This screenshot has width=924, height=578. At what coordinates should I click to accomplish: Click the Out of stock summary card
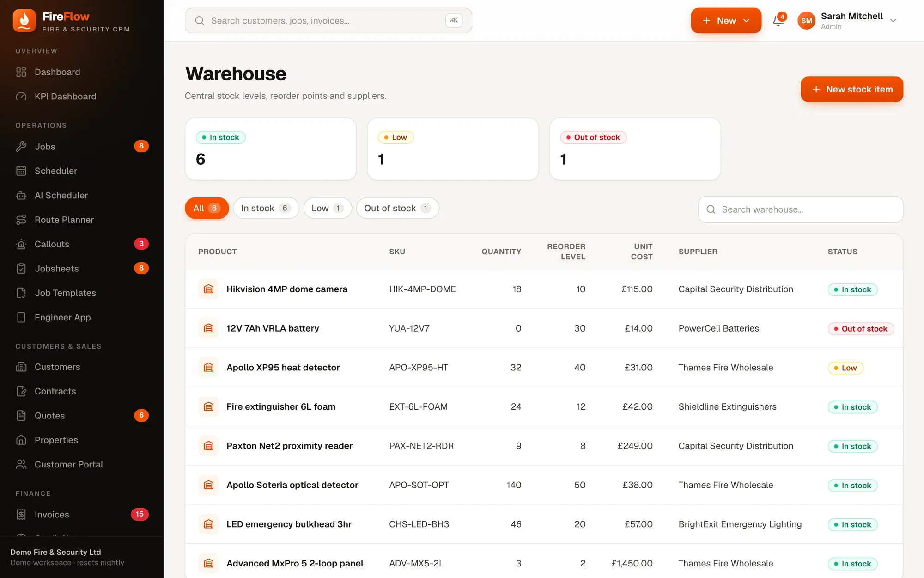pyautogui.click(x=635, y=149)
